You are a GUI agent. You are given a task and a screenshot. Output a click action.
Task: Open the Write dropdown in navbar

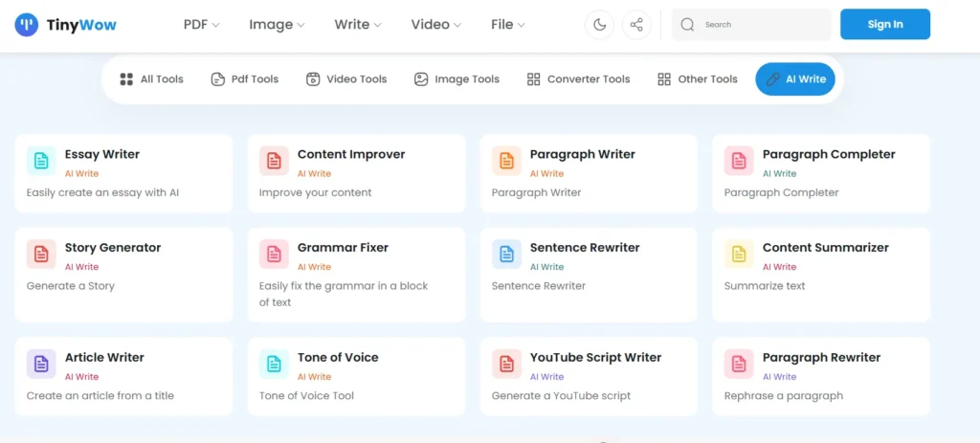click(x=358, y=25)
